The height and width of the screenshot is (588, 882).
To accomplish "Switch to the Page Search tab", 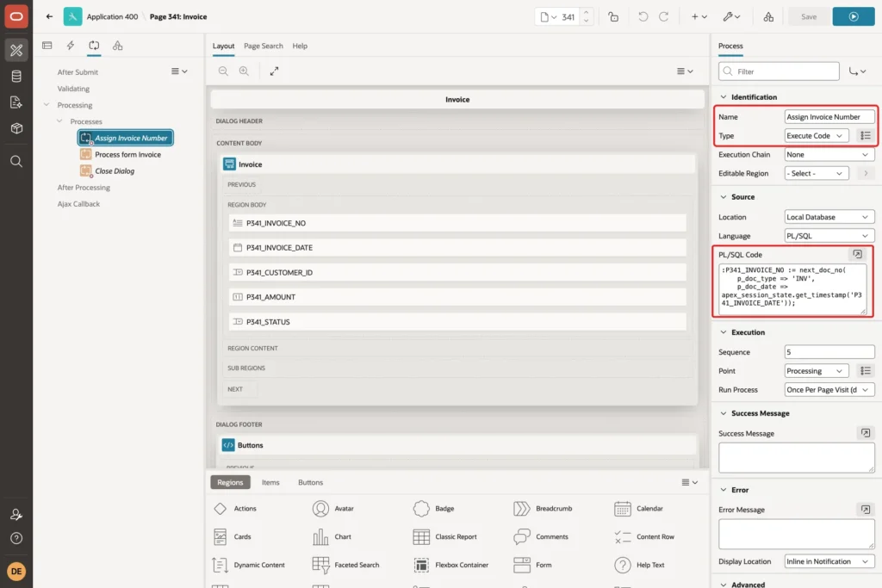I will (x=264, y=46).
